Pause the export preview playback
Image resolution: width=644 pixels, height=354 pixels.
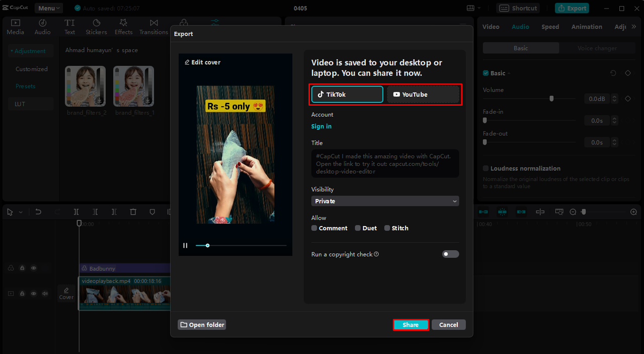tap(185, 245)
